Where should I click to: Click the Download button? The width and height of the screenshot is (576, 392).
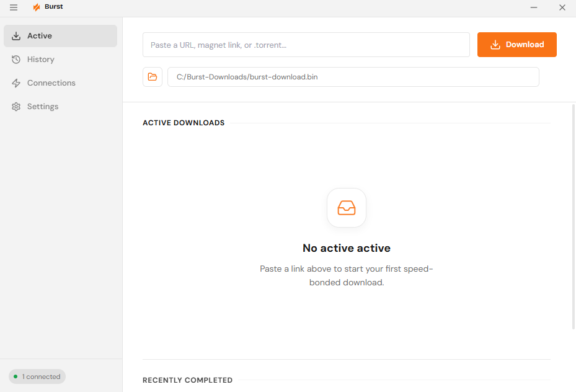(x=517, y=45)
